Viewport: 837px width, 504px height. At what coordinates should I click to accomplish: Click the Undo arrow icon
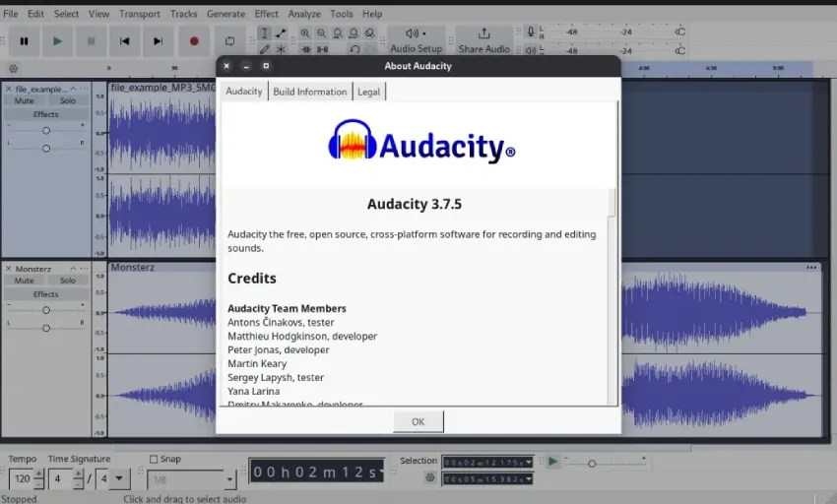[x=354, y=49]
